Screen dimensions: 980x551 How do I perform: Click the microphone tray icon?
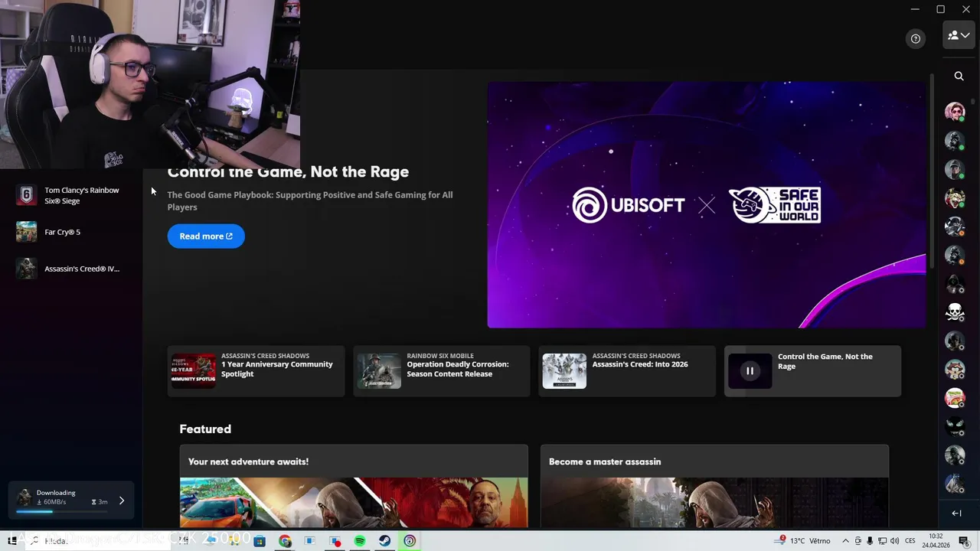click(870, 541)
